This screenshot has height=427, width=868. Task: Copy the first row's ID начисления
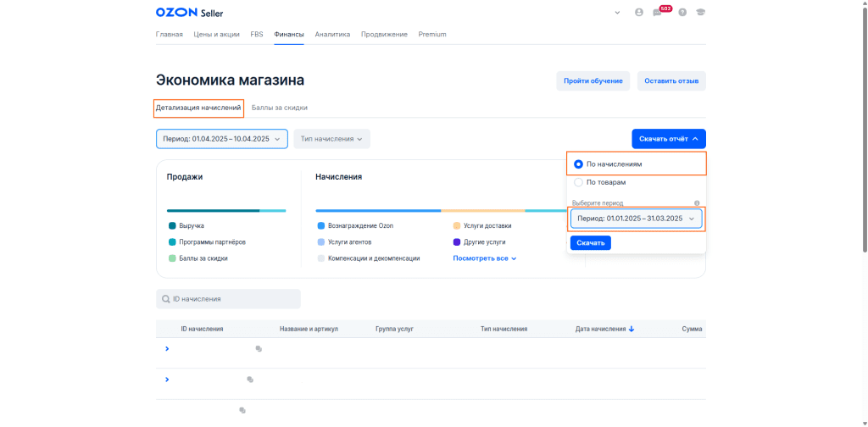point(259,349)
